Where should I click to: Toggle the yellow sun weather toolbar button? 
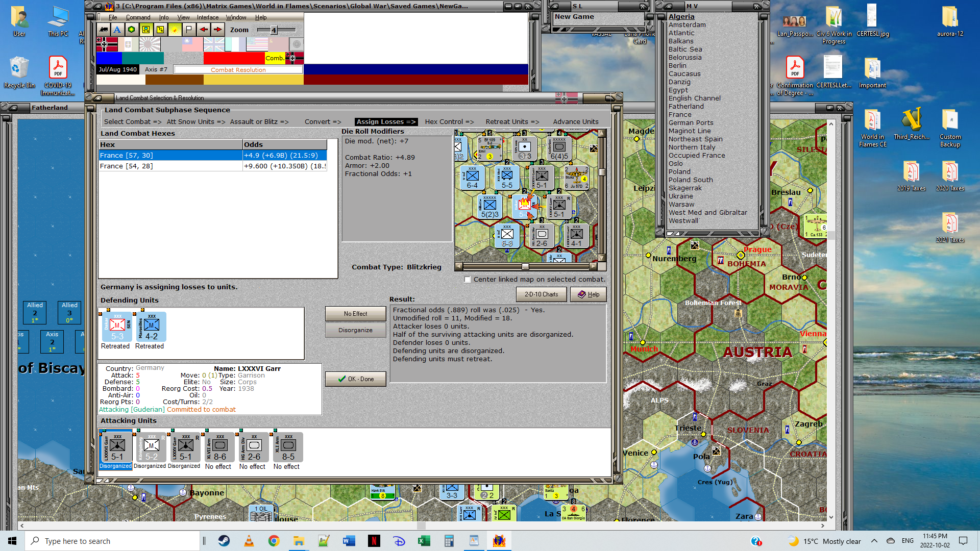coord(175,30)
